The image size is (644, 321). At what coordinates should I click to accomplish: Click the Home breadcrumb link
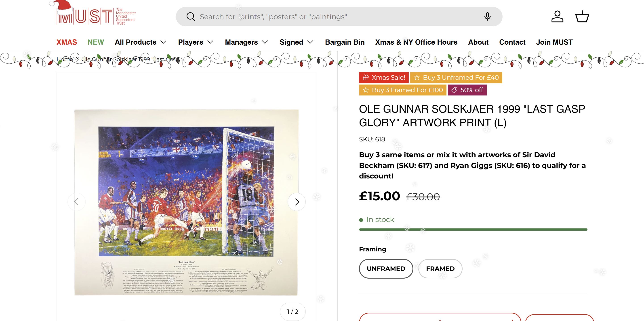(65, 59)
